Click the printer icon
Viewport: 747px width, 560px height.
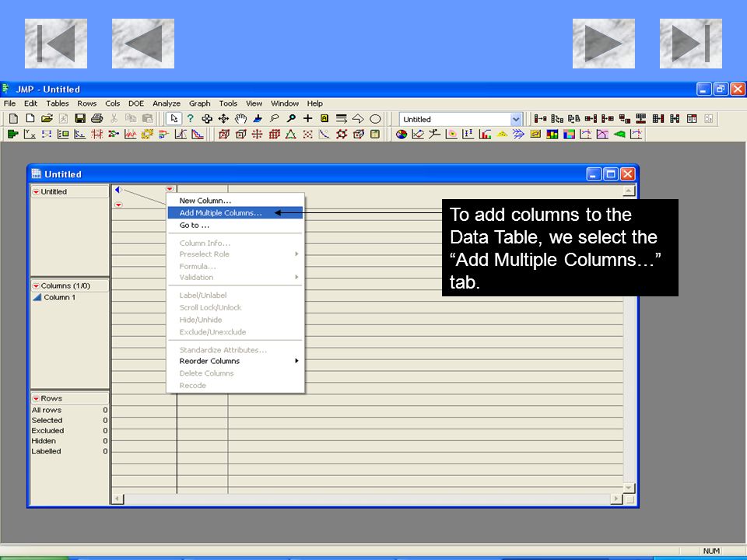(x=96, y=118)
